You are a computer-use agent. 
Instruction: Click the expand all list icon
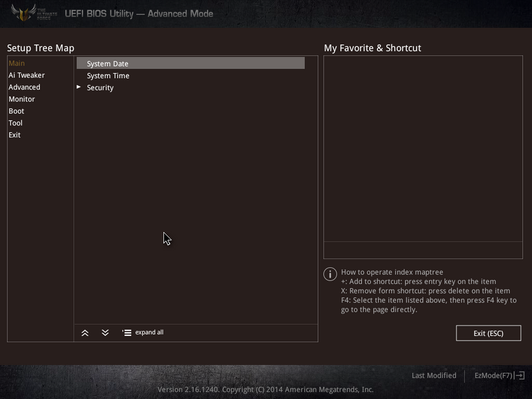(127, 333)
